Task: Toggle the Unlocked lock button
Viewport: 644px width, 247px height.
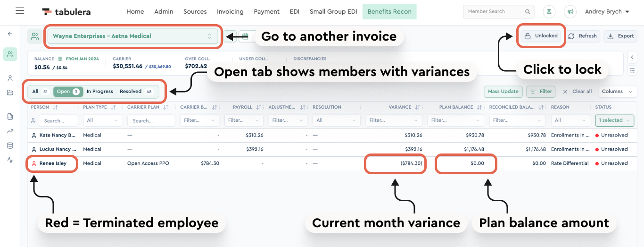Action: (x=541, y=36)
